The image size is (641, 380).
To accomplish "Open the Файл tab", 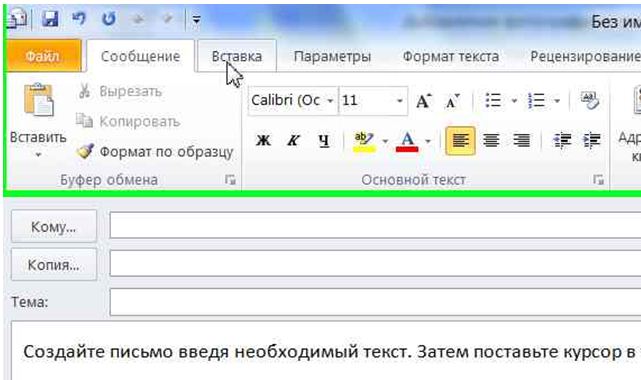I will 43,56.
